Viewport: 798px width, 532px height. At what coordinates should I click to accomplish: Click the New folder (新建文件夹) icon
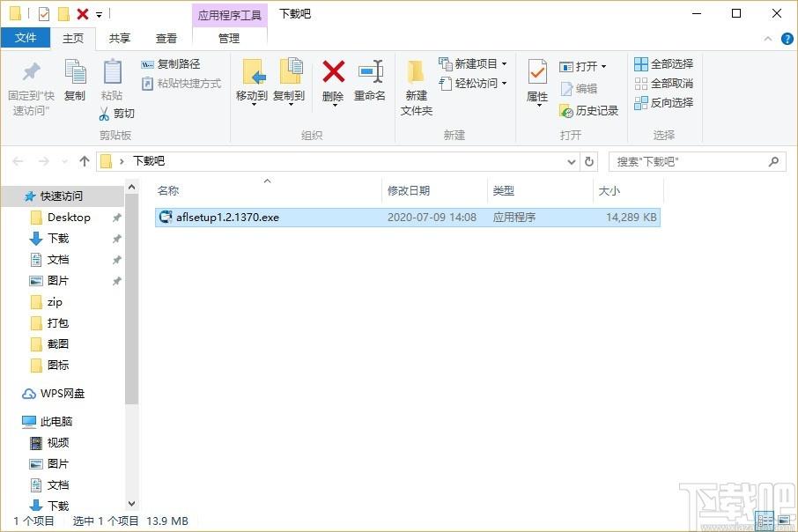pyautogui.click(x=416, y=71)
